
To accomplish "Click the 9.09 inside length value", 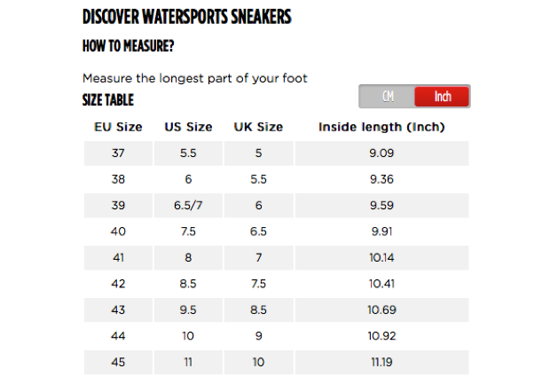I will point(381,153).
